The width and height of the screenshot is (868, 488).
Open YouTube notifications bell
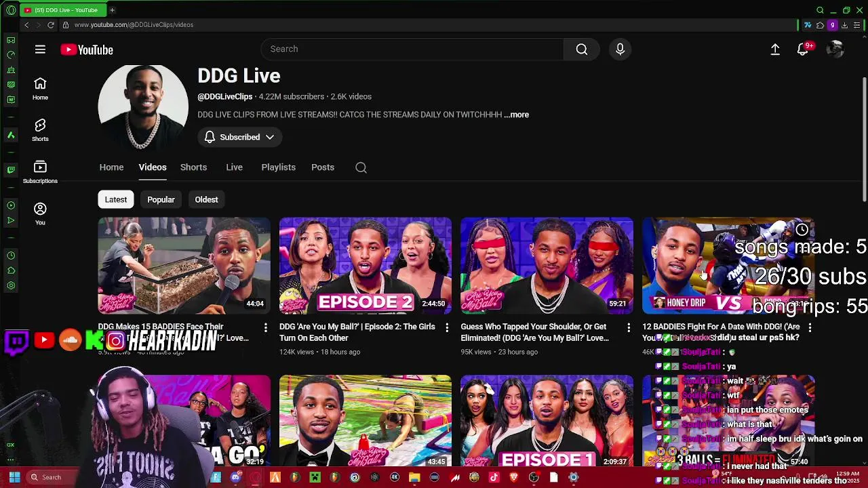point(802,49)
